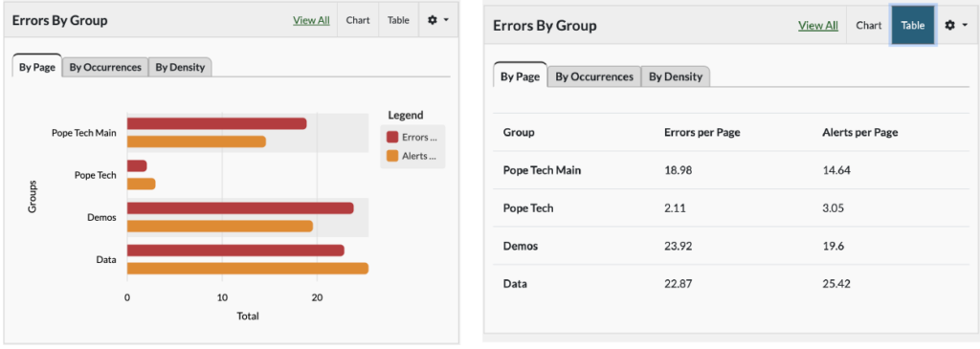Click View All link in the chart panel

click(311, 20)
